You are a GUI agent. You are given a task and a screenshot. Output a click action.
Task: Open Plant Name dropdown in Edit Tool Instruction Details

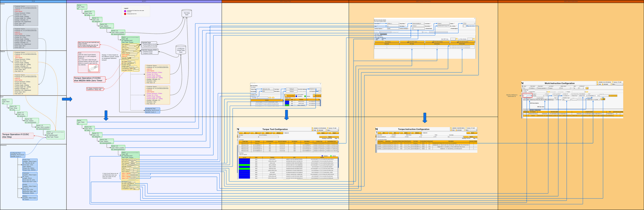pos(393,23)
